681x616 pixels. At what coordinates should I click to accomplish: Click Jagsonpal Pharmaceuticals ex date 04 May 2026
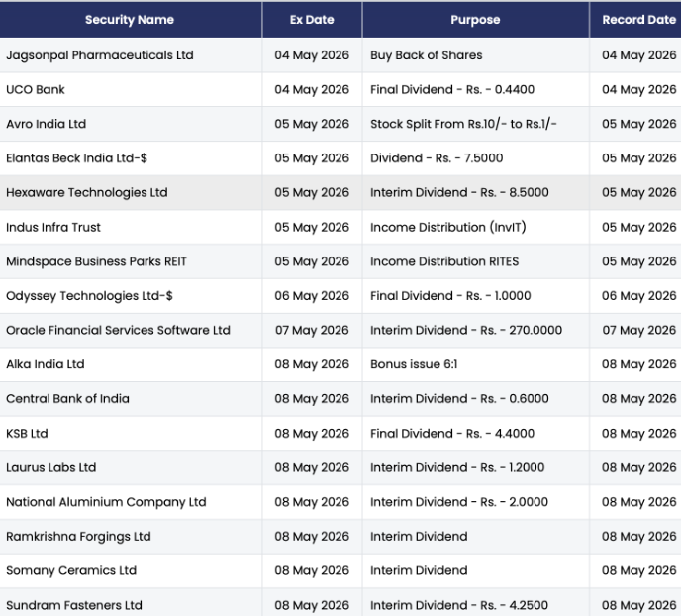coord(312,55)
